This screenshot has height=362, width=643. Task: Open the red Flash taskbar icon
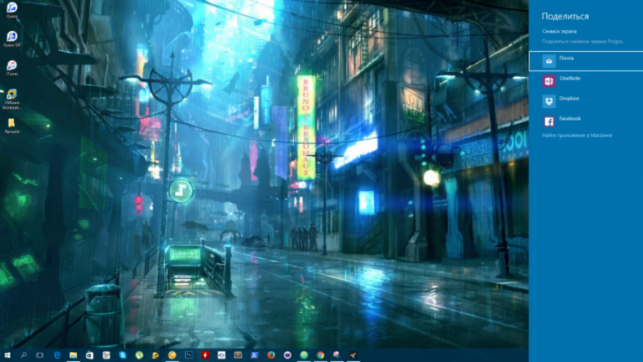(205, 355)
